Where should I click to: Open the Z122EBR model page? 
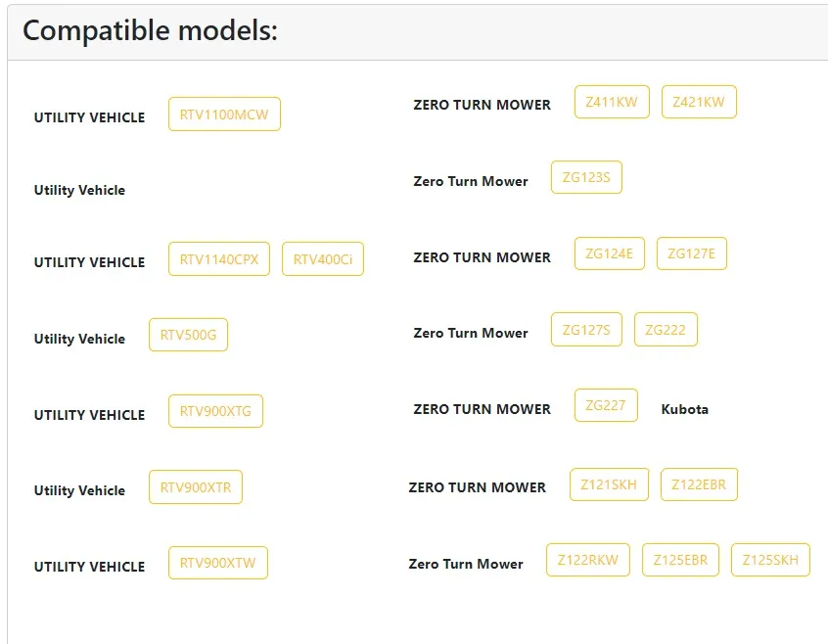tap(699, 484)
